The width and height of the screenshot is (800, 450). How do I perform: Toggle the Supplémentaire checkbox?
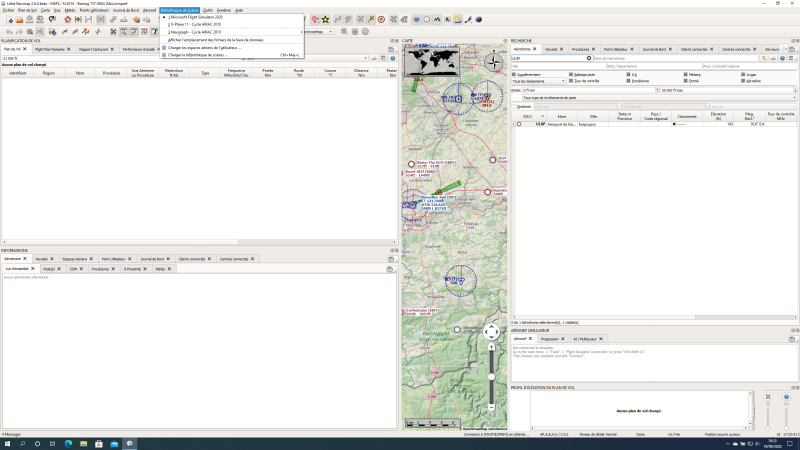[x=514, y=74]
